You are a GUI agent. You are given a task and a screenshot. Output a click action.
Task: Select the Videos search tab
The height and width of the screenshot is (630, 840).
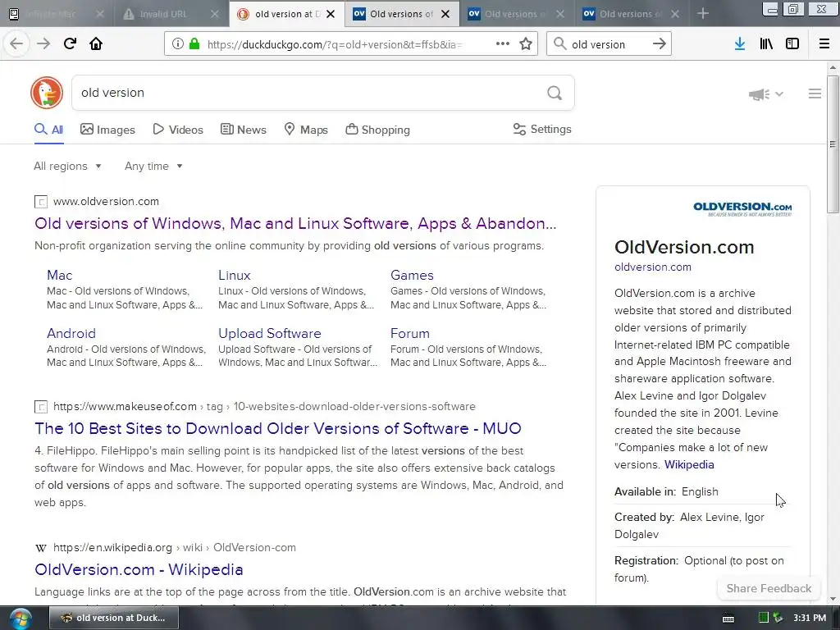pyautogui.click(x=178, y=130)
